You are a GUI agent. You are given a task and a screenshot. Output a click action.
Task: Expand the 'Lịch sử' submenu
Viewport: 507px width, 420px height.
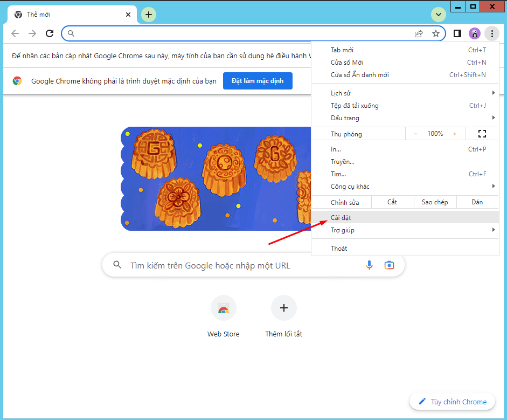click(405, 93)
